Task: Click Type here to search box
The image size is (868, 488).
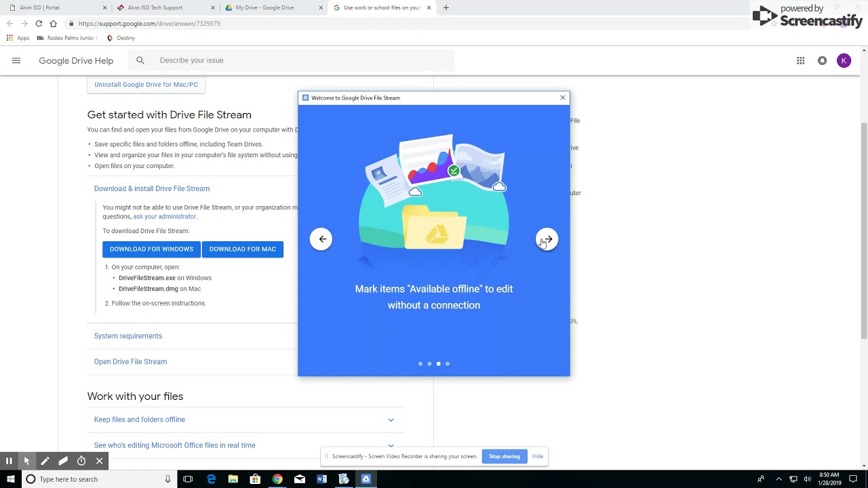Action: tap(100, 479)
